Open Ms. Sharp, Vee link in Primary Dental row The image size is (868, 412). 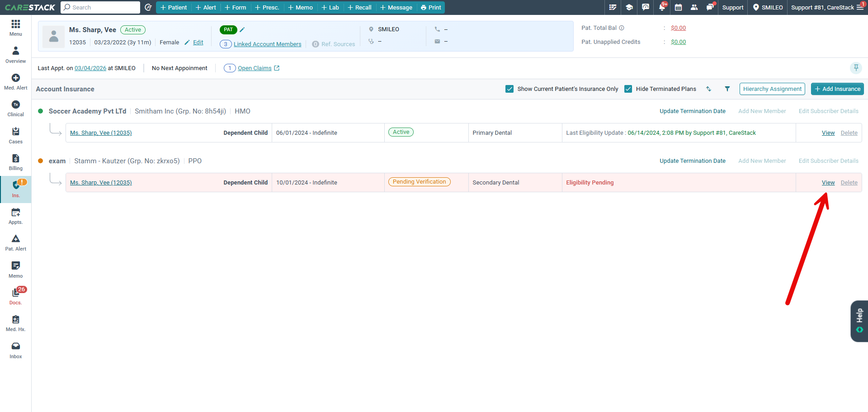[x=101, y=133]
